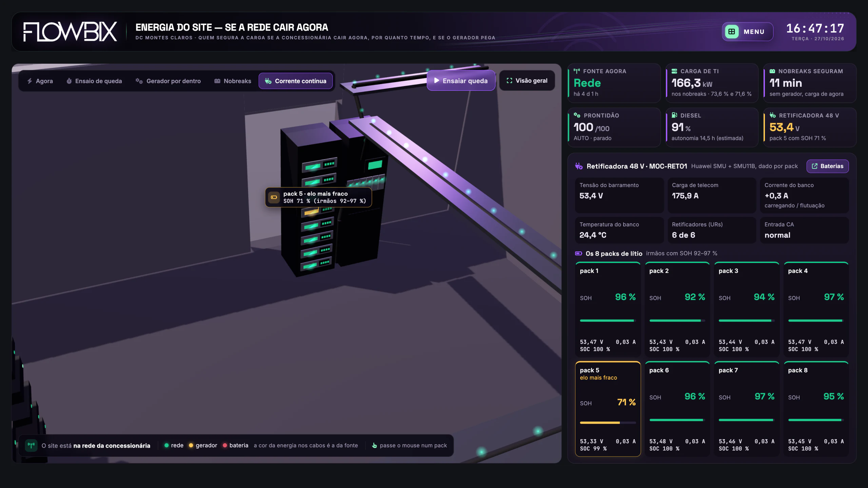This screenshot has width=868, height=488.
Task: Click the battery icon beside NOBREAKS SEGURAM
Action: (772, 71)
